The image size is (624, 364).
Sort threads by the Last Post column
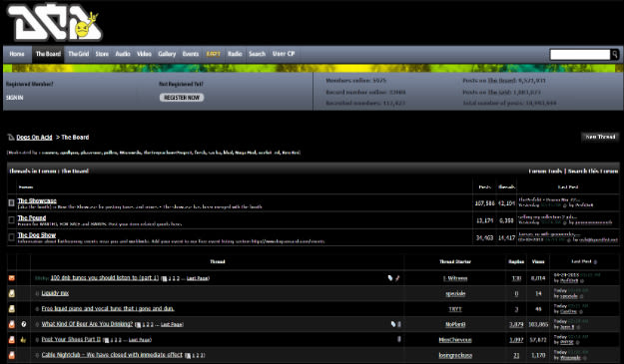[581, 261]
